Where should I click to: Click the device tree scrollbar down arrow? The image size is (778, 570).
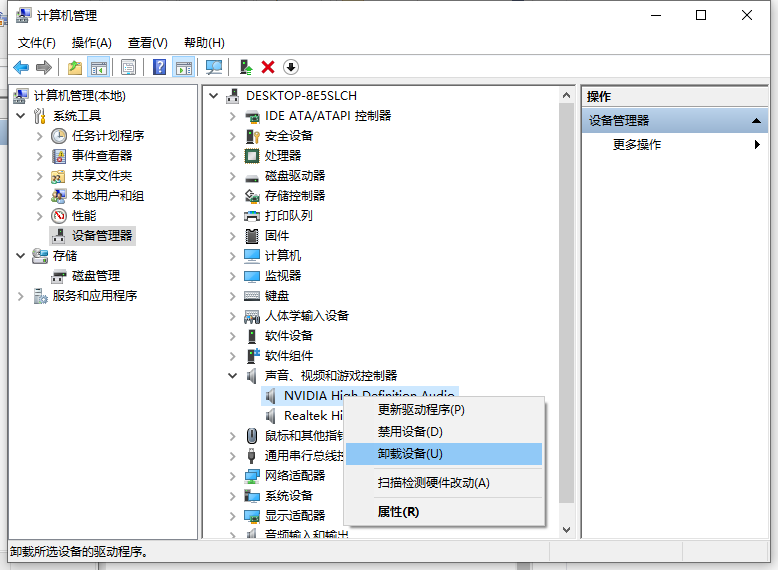pyautogui.click(x=566, y=530)
